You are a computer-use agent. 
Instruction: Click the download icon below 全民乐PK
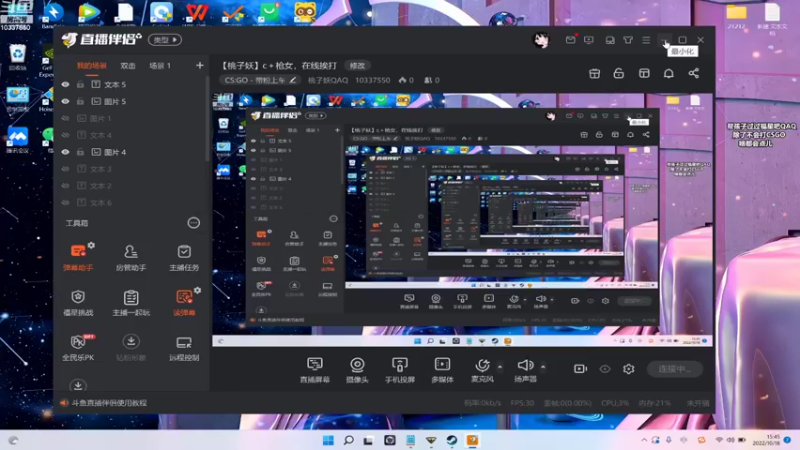click(78, 385)
